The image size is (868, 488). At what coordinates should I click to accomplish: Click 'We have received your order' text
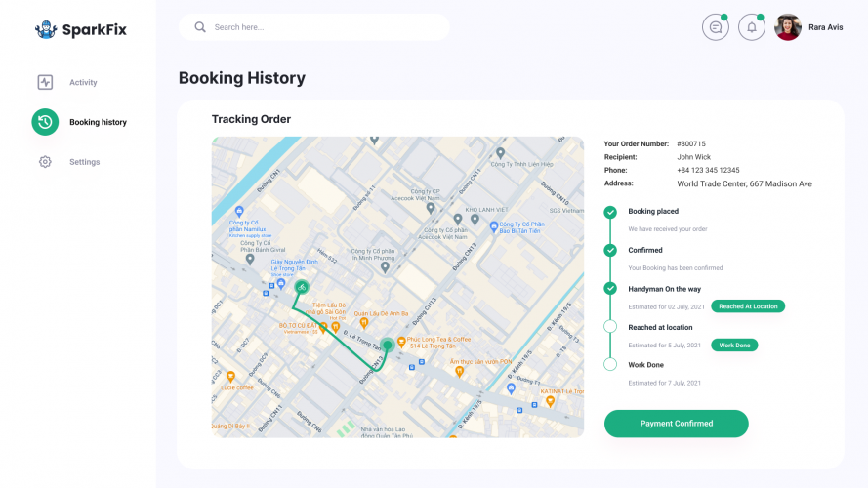point(668,229)
